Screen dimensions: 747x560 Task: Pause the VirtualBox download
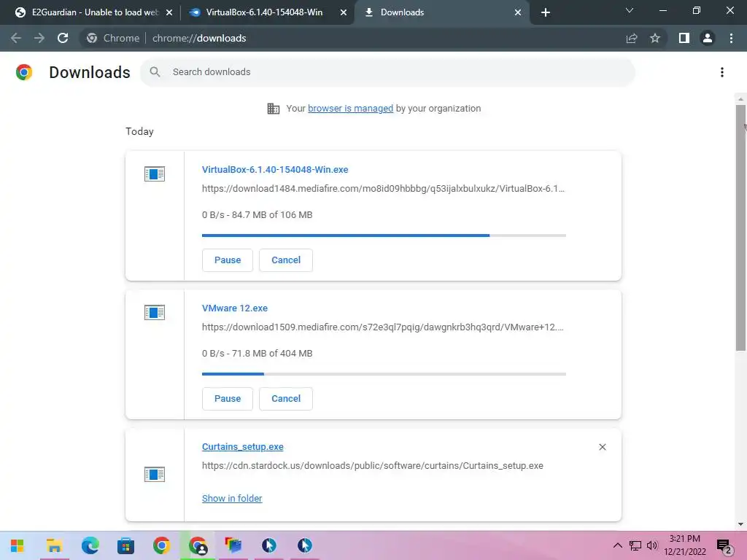pyautogui.click(x=228, y=260)
